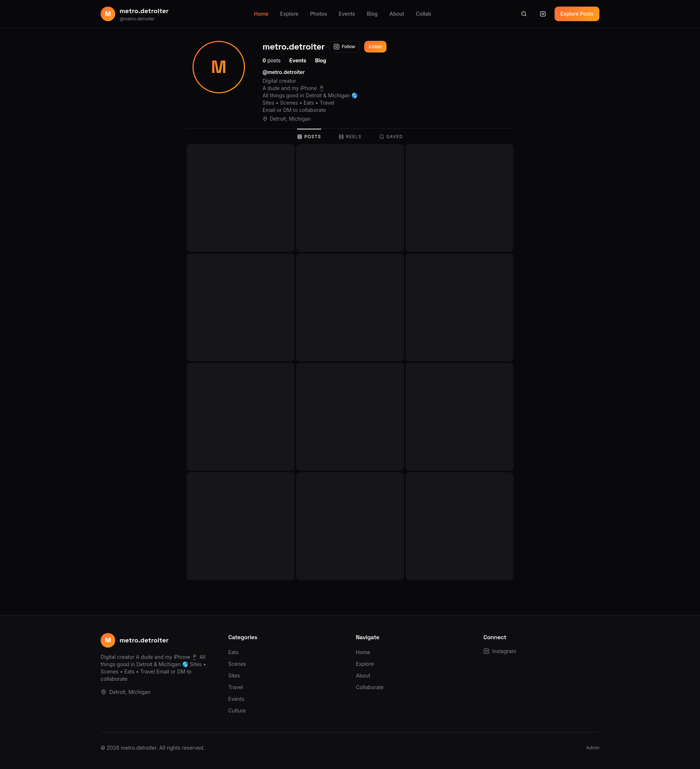Open Blog link in profile stats
This screenshot has width=700, height=769.
[320, 61]
